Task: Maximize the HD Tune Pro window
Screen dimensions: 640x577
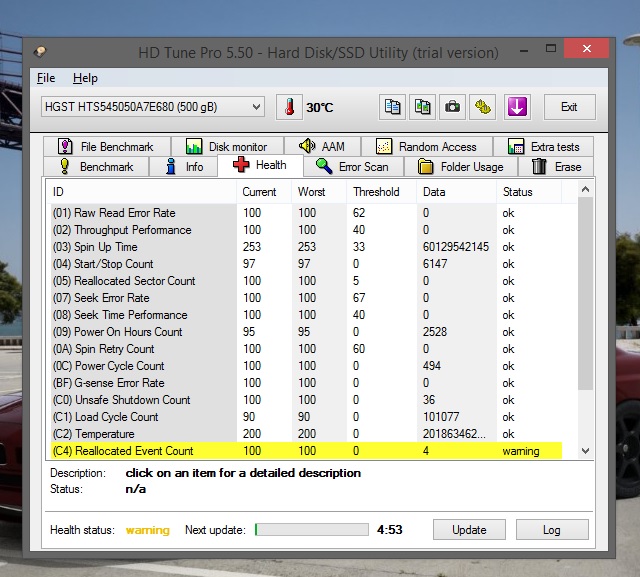Action: 551,49
